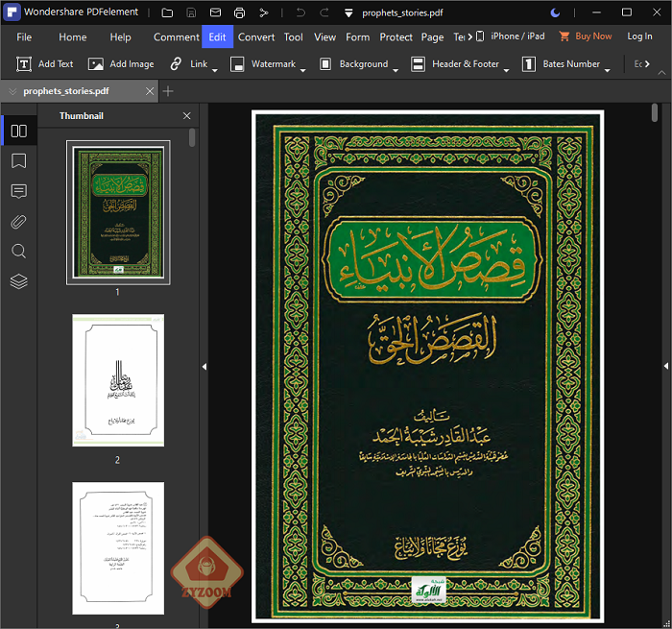Click the Save disk icon
Screen dimensions: 672x629
pos(191,12)
